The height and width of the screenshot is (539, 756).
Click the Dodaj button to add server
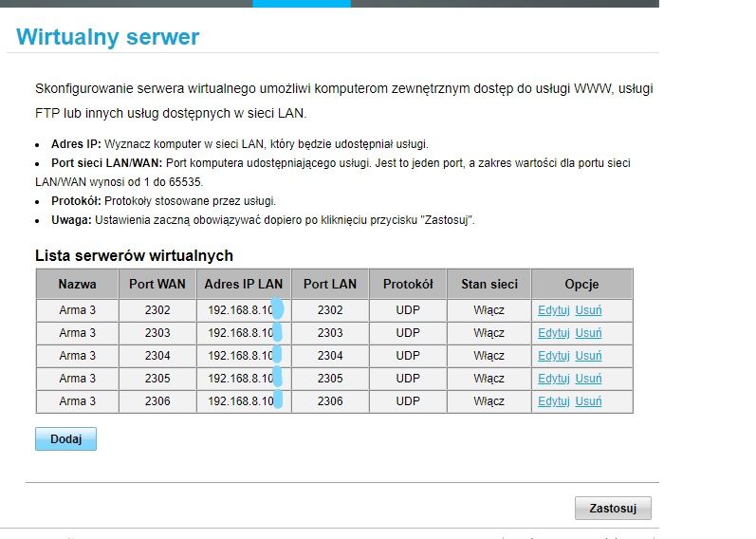tap(65, 439)
